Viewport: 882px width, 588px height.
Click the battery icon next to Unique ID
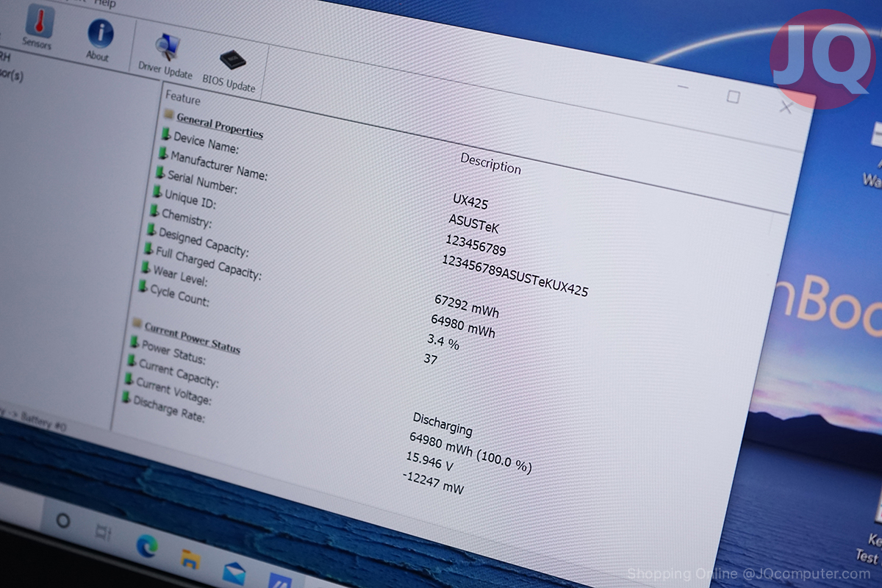[x=157, y=191]
